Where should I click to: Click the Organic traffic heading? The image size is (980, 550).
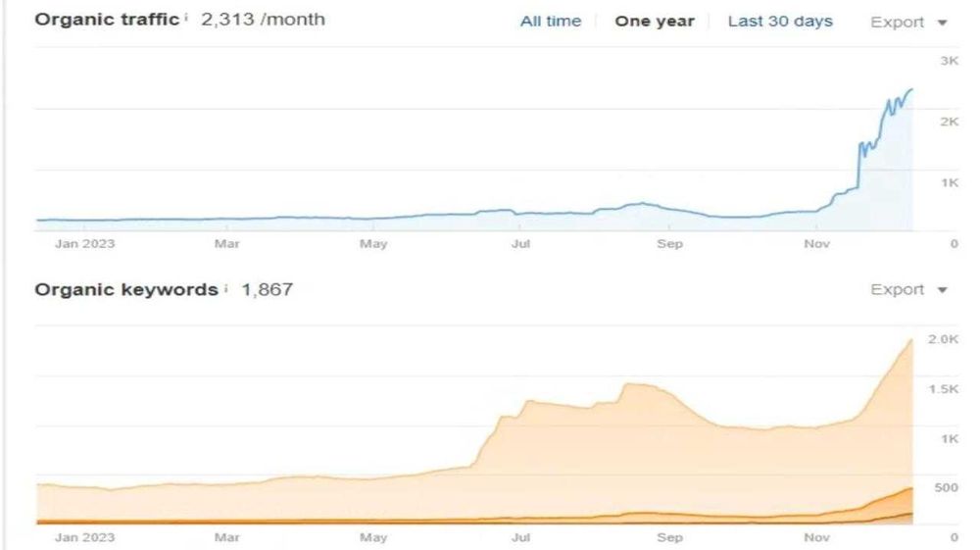(x=107, y=20)
